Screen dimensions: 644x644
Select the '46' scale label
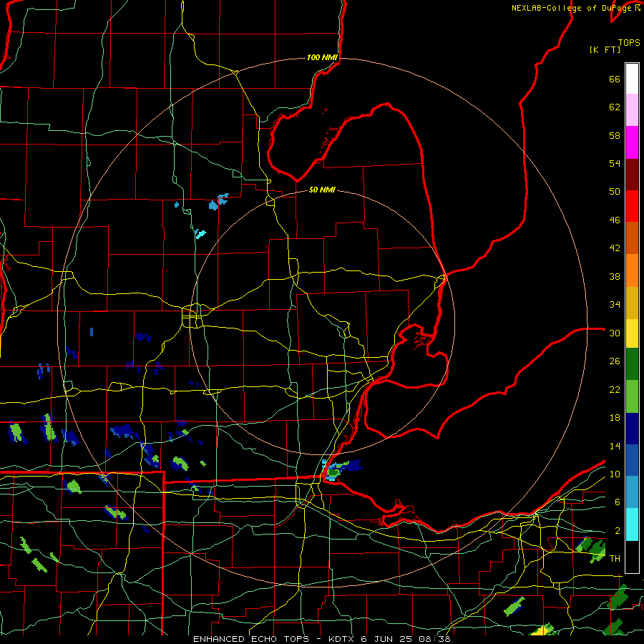(x=615, y=220)
